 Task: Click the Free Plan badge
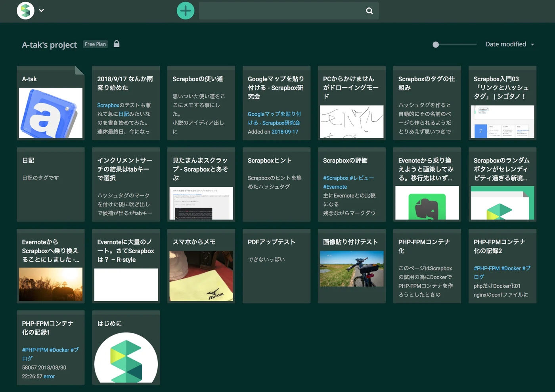tap(95, 44)
